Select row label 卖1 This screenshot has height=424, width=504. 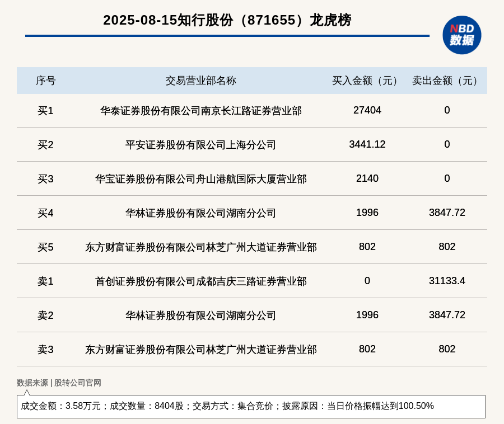point(46,281)
